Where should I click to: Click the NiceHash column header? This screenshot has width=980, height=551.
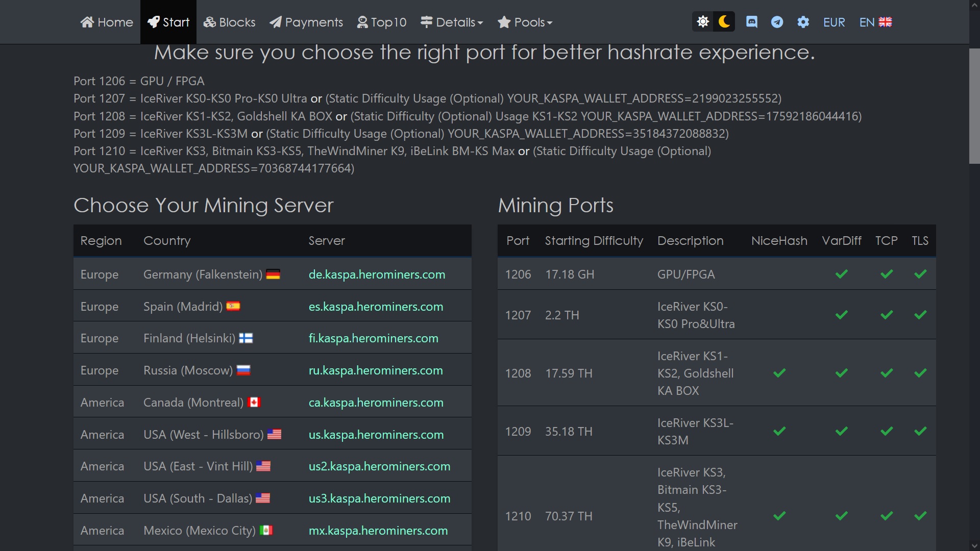pos(779,241)
